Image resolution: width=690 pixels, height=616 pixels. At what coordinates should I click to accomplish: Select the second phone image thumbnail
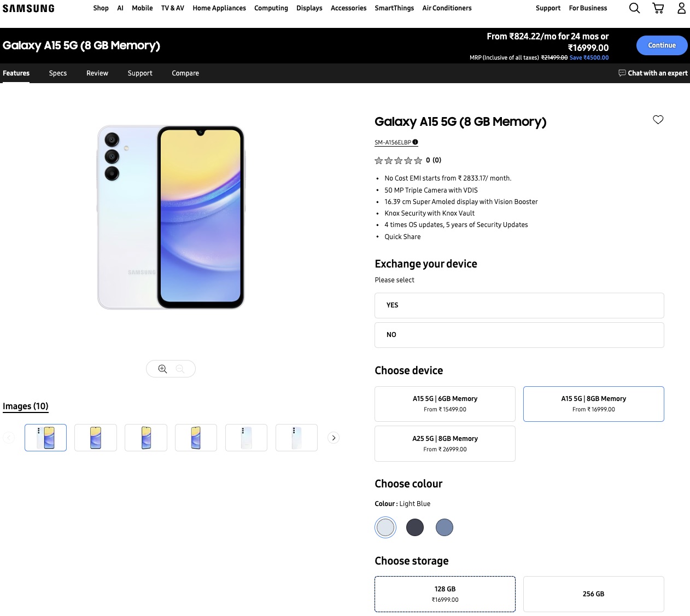click(96, 438)
